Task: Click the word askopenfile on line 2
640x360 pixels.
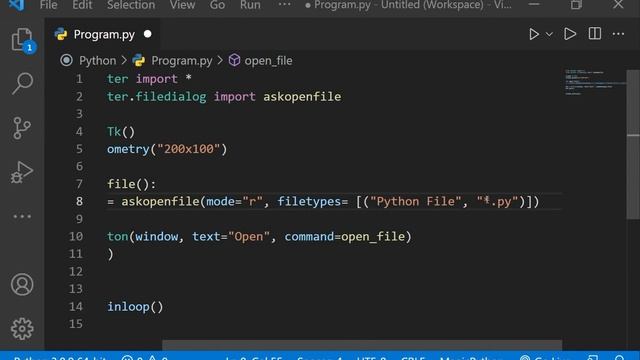Action: click(x=302, y=97)
